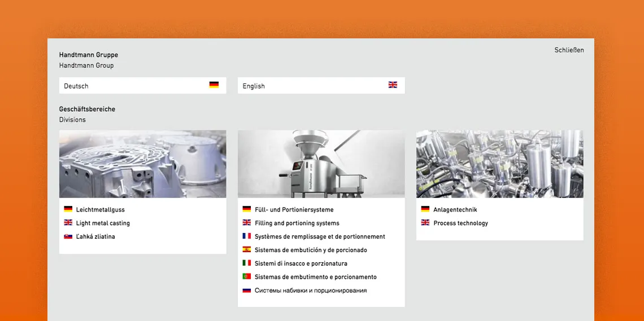This screenshot has height=321, width=644.
Task: Click the Spanish flag beside Sistemas de embutición
Action: coord(246,249)
